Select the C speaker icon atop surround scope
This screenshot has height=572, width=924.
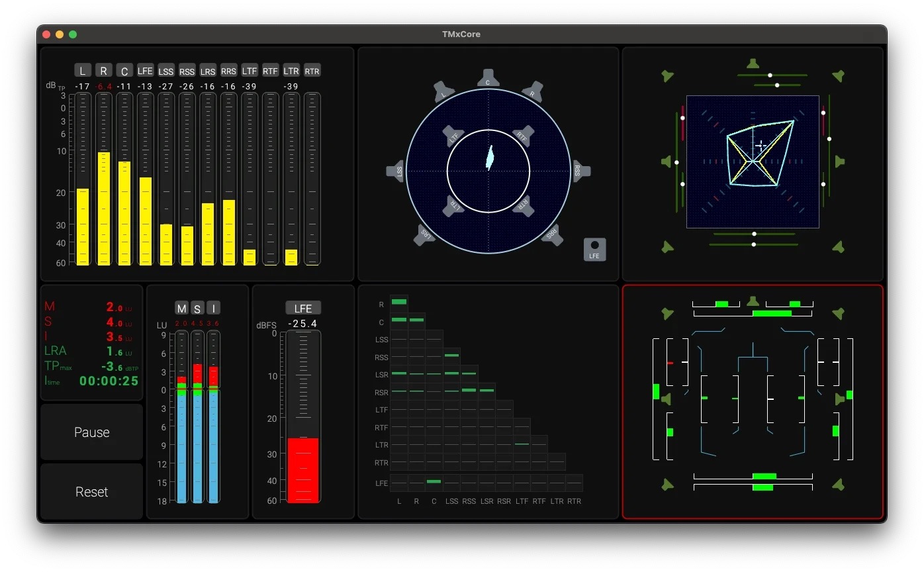click(x=488, y=79)
